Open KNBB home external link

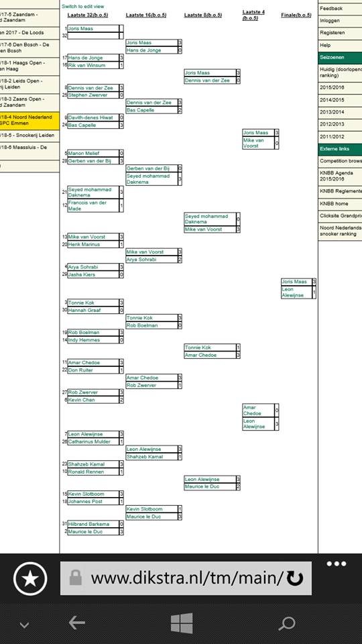(340, 204)
